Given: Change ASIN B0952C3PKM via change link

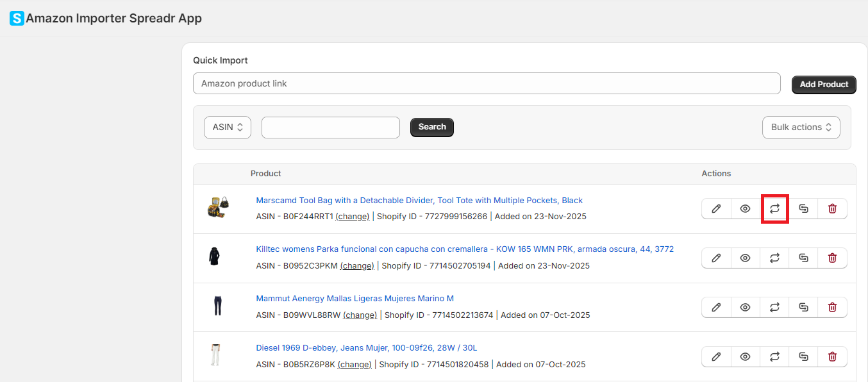Looking at the screenshot, I should (357, 266).
